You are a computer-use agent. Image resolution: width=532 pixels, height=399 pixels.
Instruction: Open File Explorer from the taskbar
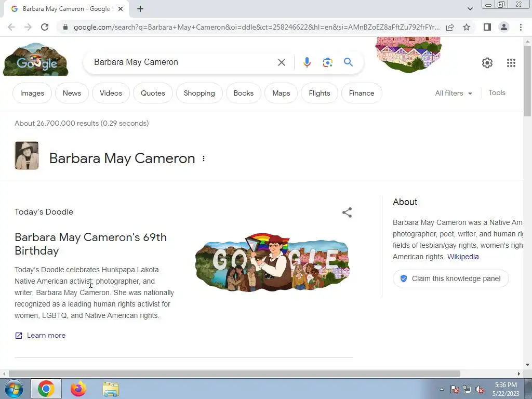click(111, 389)
